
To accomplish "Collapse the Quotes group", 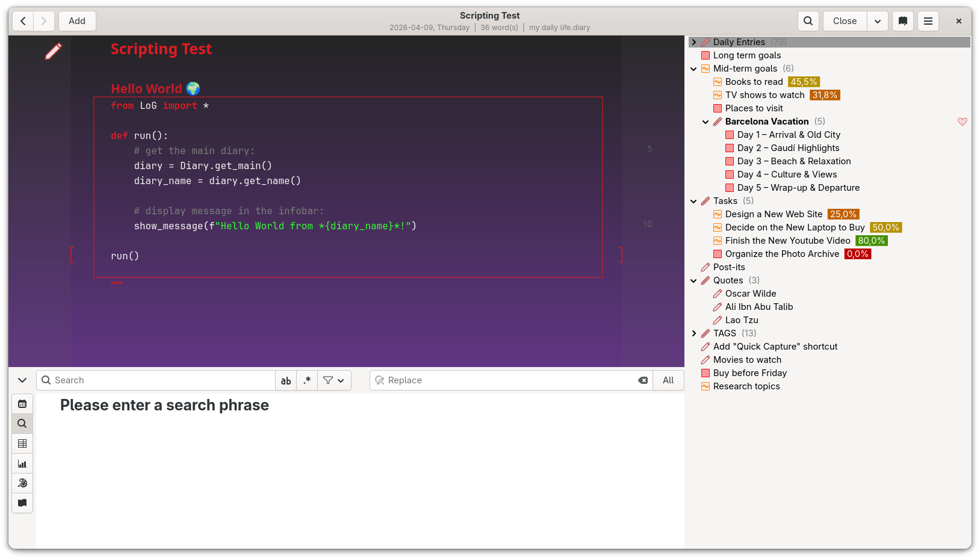I will (694, 280).
